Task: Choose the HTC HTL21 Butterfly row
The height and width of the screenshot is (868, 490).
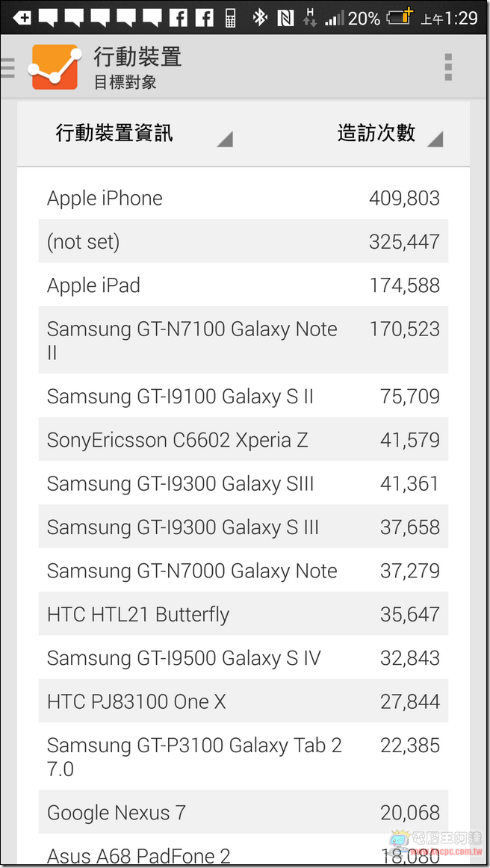Action: click(x=244, y=614)
